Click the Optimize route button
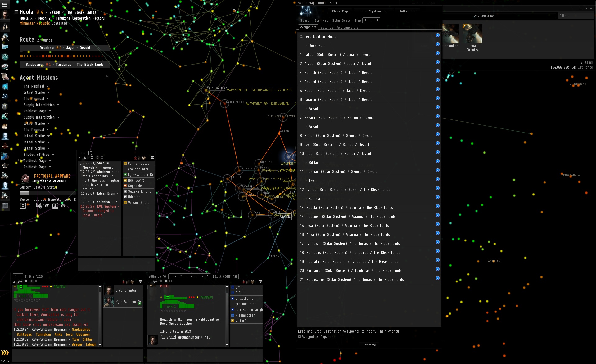Viewport: 596px width, 364px height. 369,345
